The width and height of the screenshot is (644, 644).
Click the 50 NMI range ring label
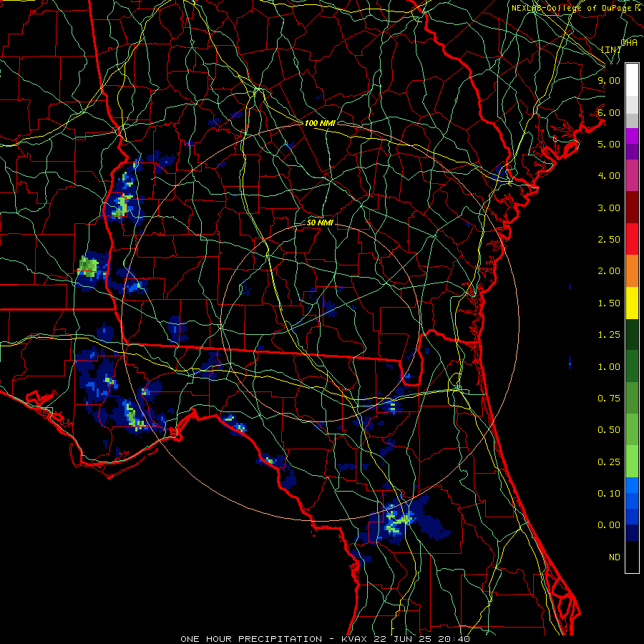(320, 223)
